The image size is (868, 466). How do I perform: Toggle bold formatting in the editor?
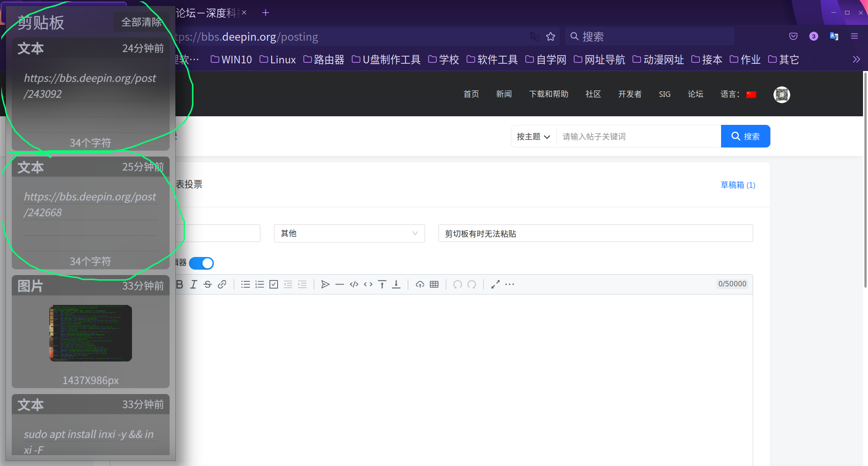pyautogui.click(x=179, y=284)
